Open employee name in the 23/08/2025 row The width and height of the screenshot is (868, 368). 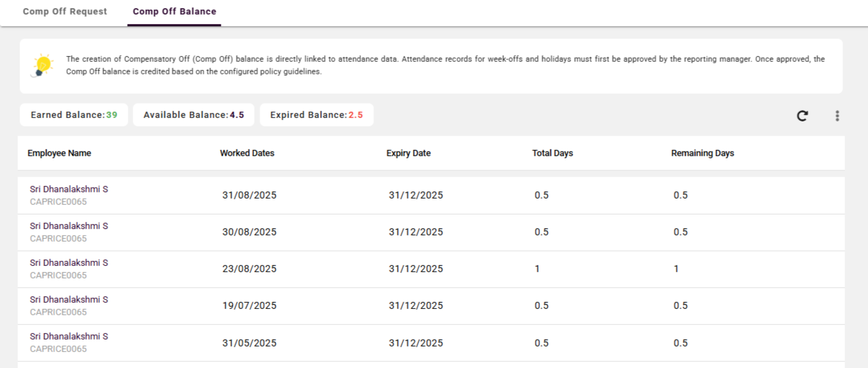[x=69, y=263]
